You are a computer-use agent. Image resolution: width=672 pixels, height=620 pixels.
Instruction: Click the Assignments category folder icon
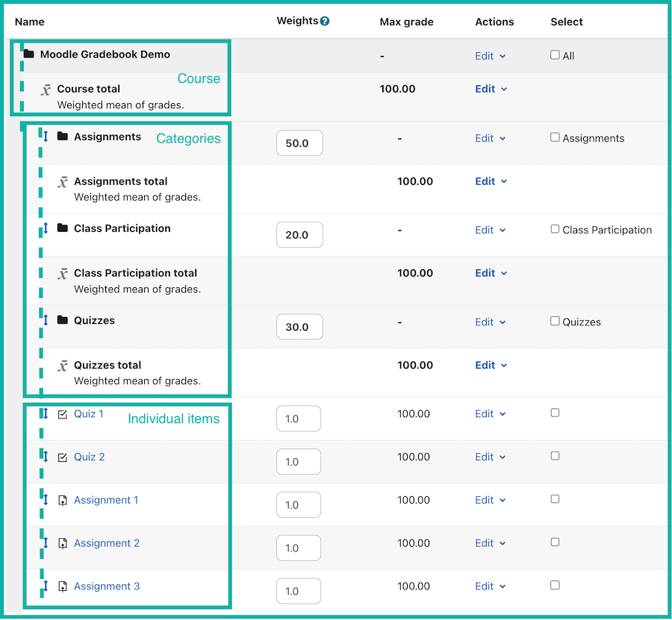63,136
